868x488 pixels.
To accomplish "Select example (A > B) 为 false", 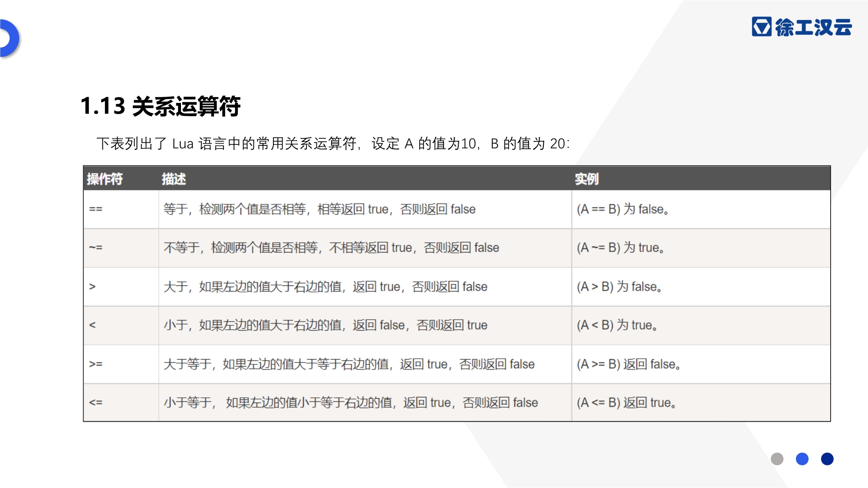I will (x=619, y=287).
